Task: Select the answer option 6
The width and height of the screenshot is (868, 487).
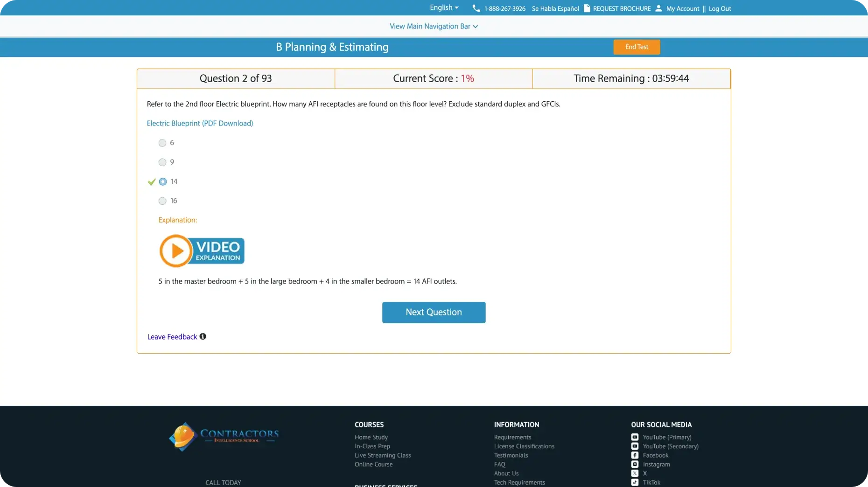Action: pyautogui.click(x=162, y=143)
